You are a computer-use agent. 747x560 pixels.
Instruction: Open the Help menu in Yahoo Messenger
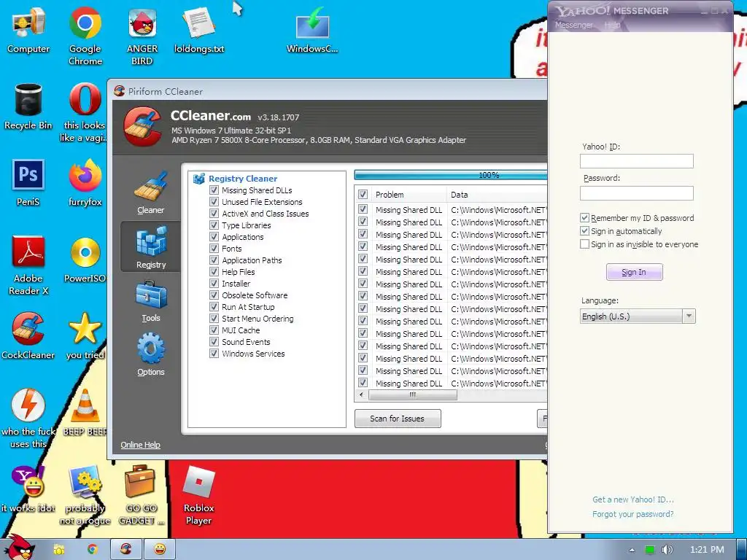tap(612, 25)
